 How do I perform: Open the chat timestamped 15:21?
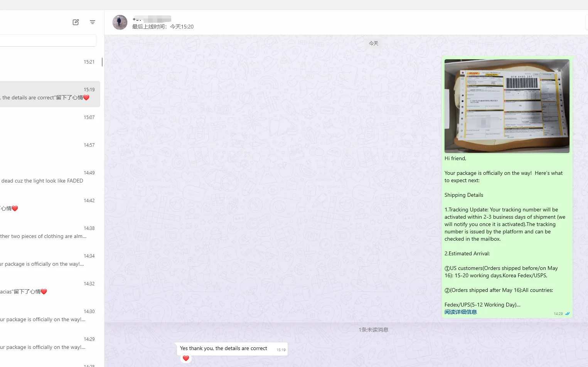50,67
